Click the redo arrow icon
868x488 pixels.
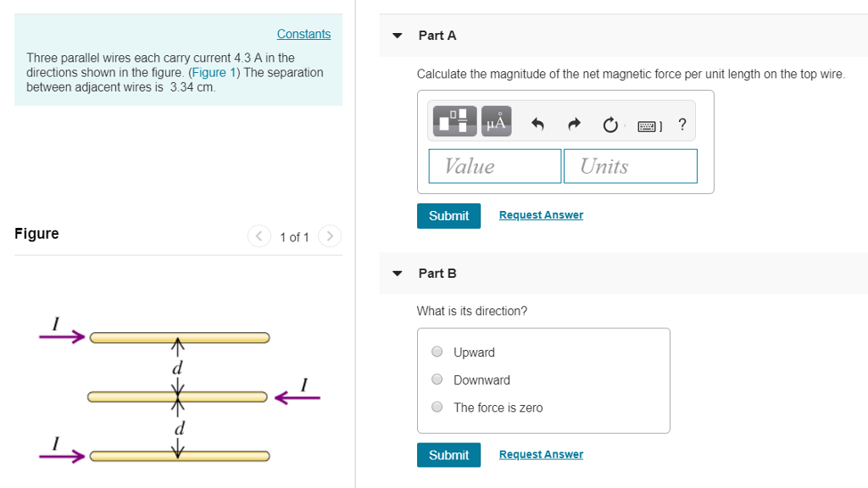pyautogui.click(x=573, y=123)
